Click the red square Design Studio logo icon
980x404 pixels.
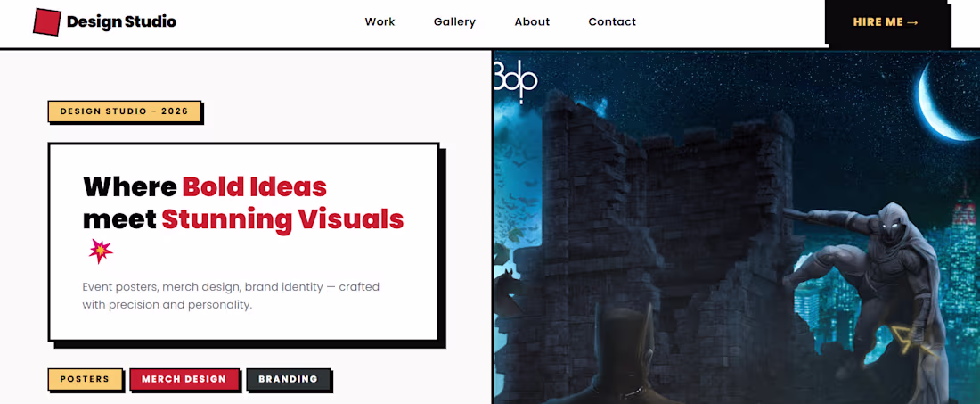coord(47,22)
